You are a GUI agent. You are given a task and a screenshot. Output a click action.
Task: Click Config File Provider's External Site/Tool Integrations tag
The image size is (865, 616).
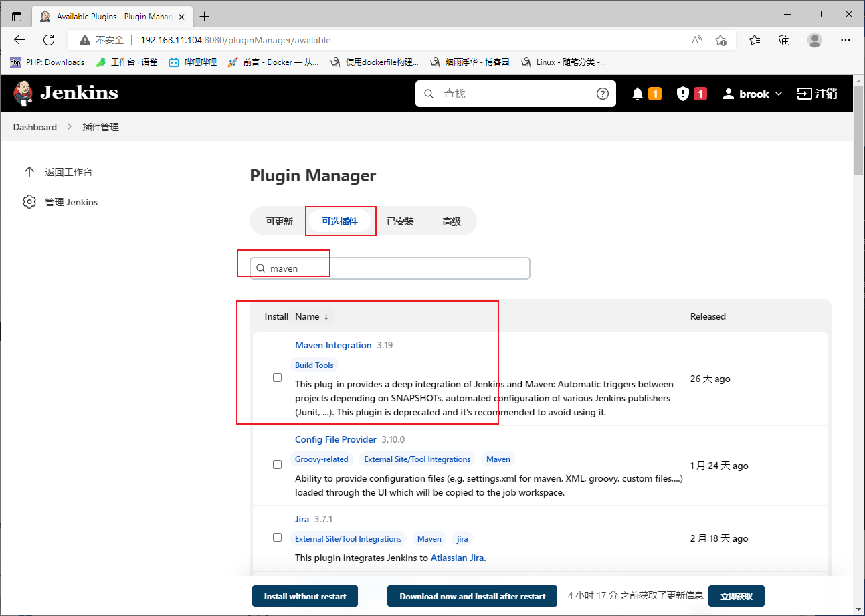pos(417,459)
